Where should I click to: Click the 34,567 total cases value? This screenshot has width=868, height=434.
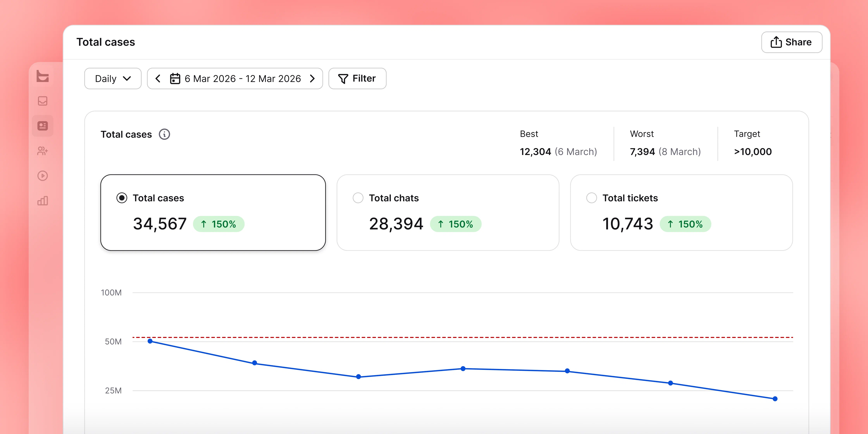coord(160,224)
